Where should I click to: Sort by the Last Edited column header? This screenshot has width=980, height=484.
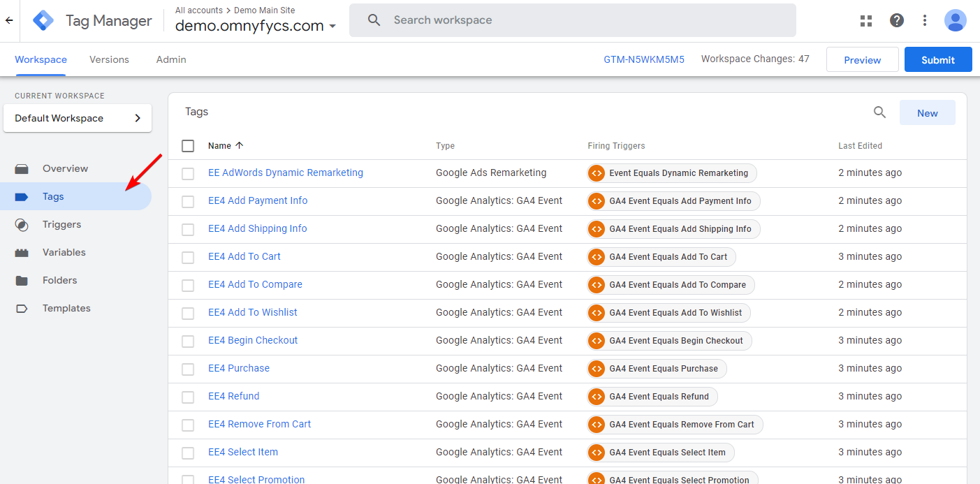(860, 146)
